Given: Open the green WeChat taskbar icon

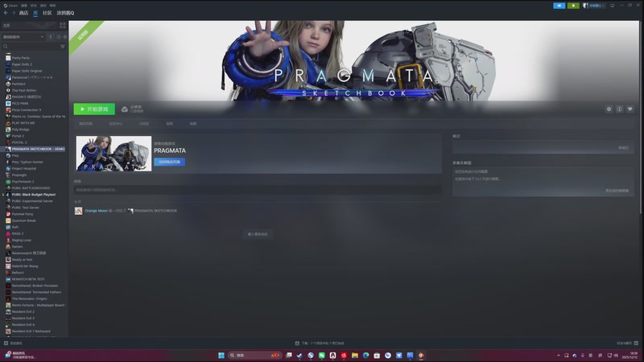Looking at the screenshot, I should point(321,356).
